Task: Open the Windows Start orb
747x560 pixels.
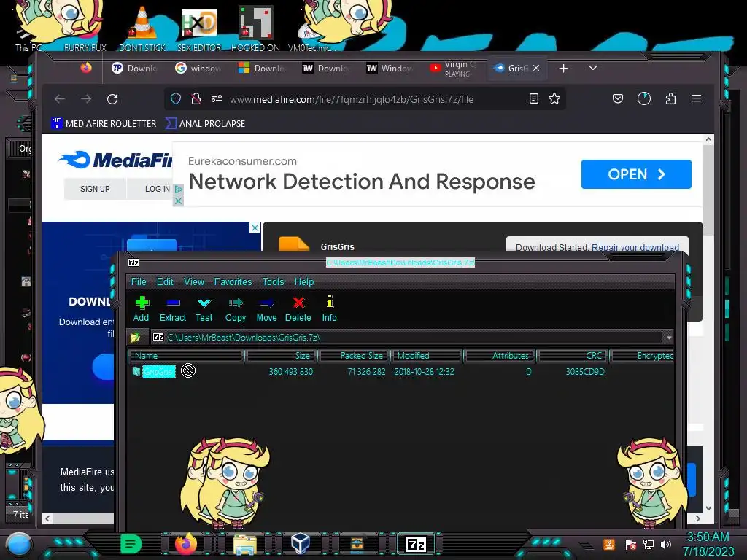Action: coord(18,544)
